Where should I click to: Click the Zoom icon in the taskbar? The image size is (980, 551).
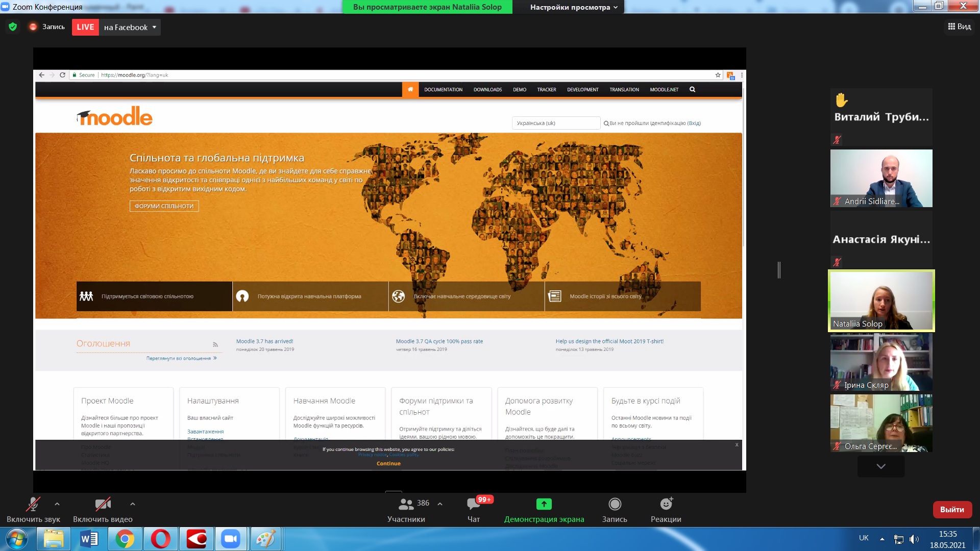(x=231, y=539)
